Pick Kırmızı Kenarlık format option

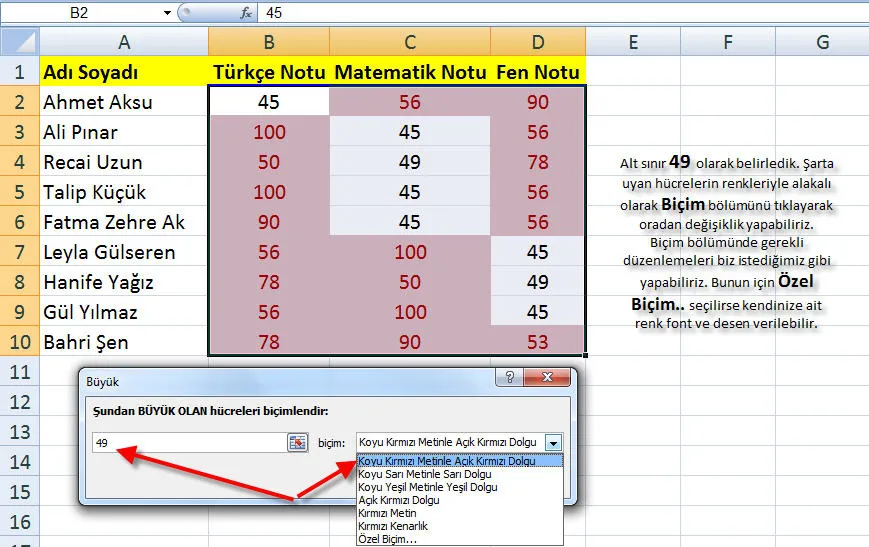coord(393,526)
